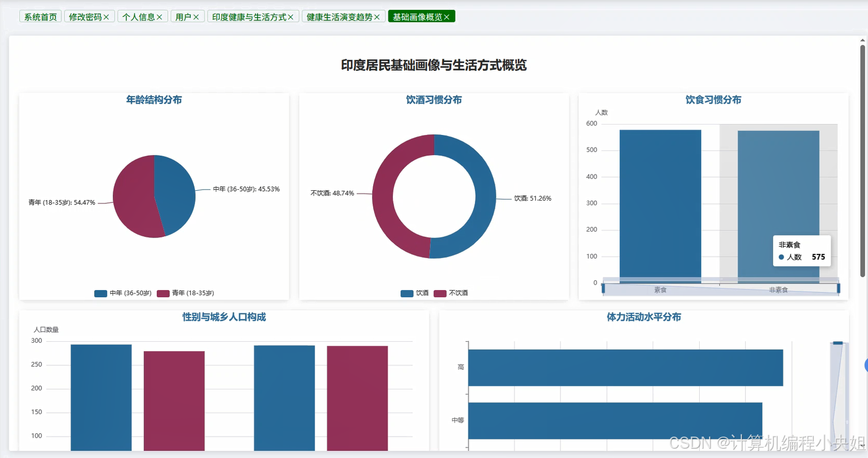868x458 pixels.
Task: Click the 人口数量 axis label
Action: tap(46, 330)
